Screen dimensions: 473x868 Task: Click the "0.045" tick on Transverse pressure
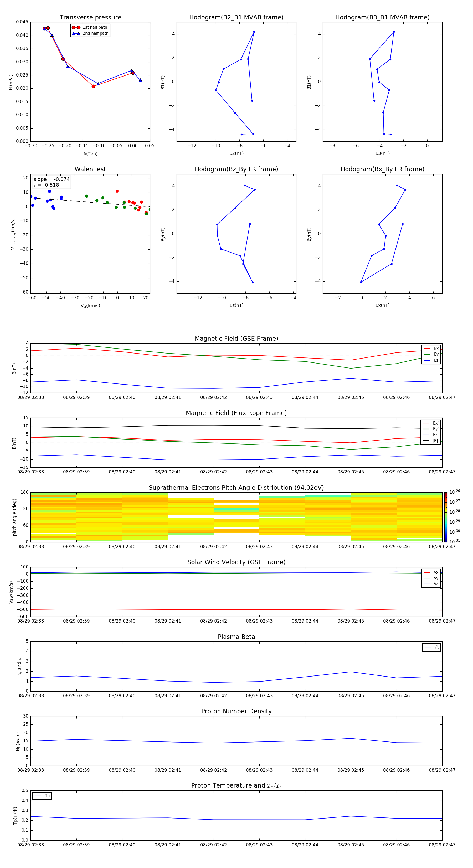22,22
